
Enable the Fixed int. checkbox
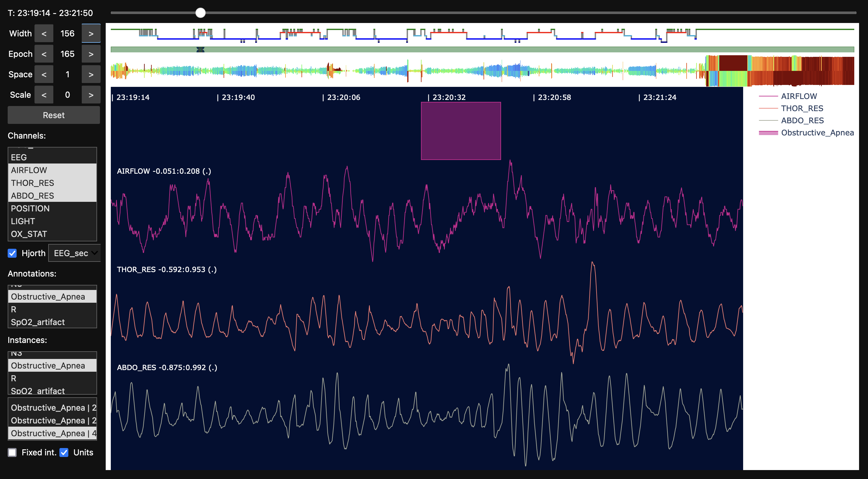[x=12, y=452]
